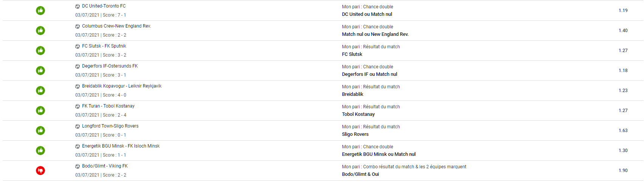
Task: Click thumbs-up icon for Longford Town-Sligo Rovers
Action: [40, 131]
